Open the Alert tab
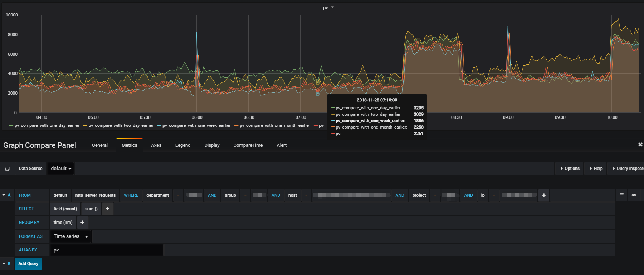Screen dimensions: 644x275 click(282, 145)
